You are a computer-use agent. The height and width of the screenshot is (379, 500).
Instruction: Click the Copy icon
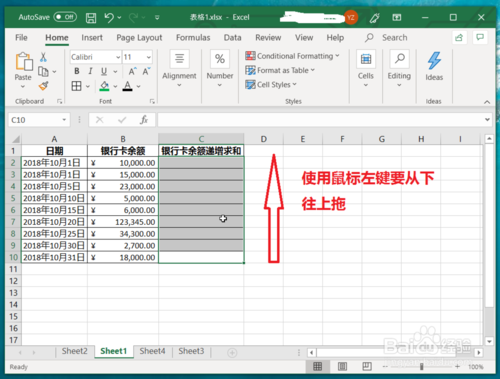tap(43, 71)
